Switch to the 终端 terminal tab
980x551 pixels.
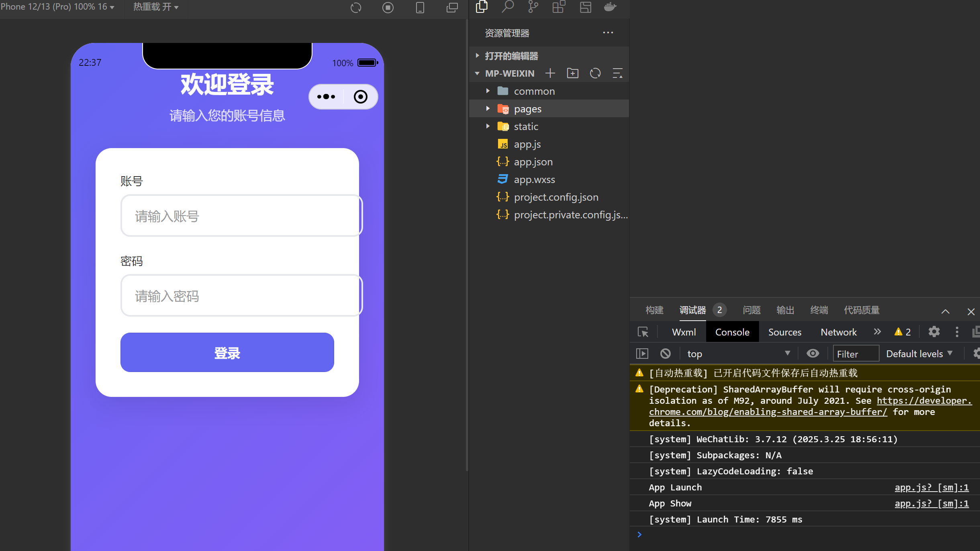click(x=819, y=310)
